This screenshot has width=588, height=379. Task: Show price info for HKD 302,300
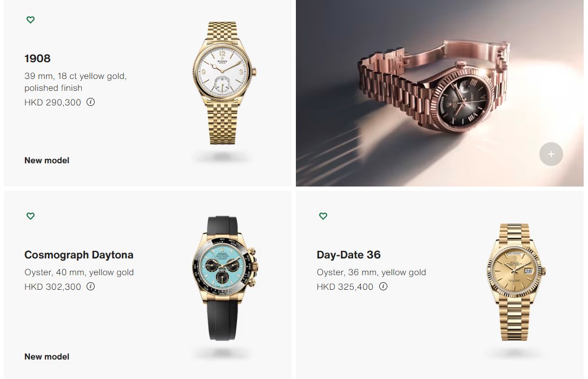click(x=91, y=287)
